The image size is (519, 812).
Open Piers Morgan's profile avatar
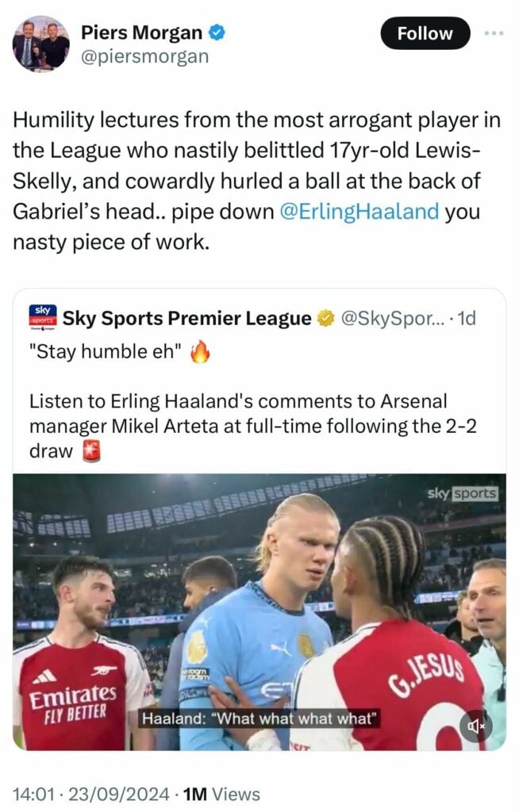click(x=41, y=43)
